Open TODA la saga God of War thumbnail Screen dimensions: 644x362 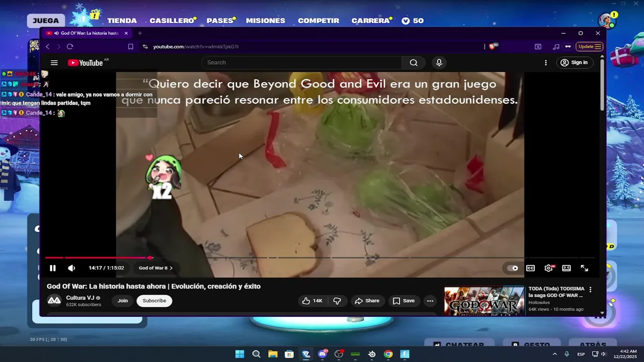coord(484,301)
